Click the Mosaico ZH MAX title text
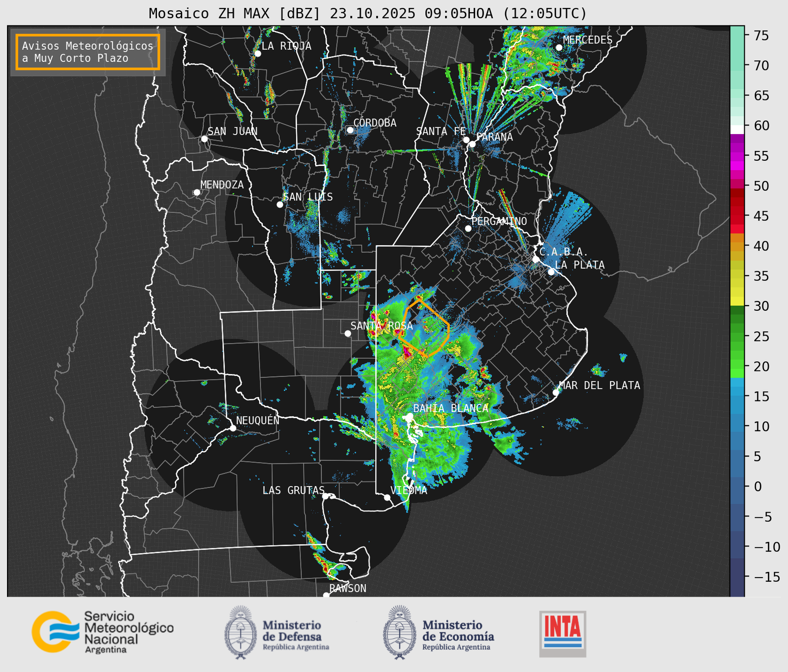 point(367,14)
